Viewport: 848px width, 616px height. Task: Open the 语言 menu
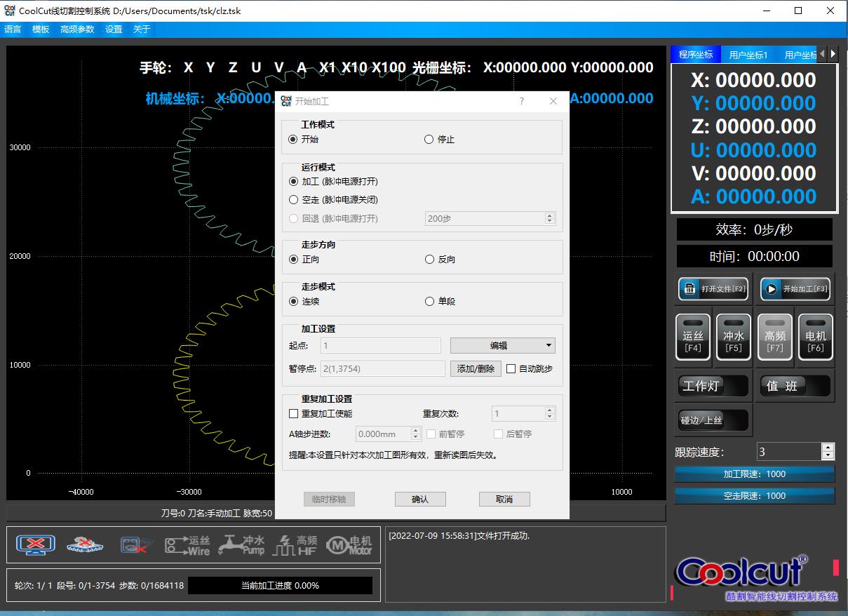(x=13, y=29)
